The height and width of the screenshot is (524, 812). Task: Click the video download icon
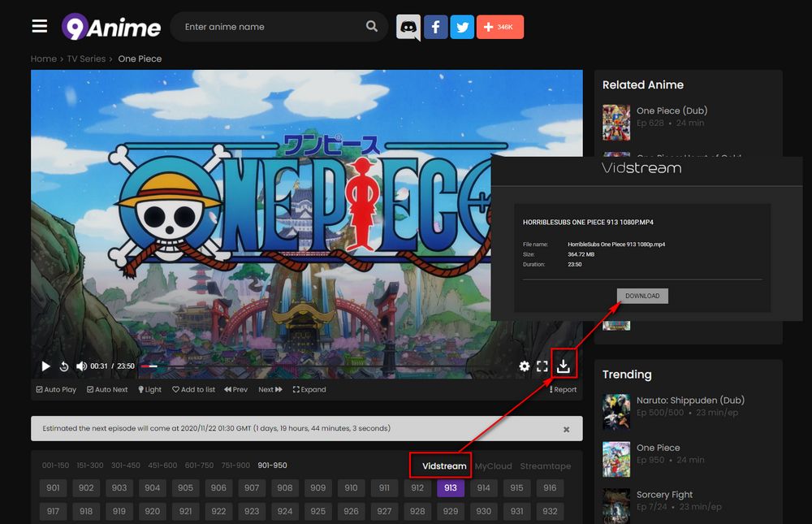pos(564,366)
